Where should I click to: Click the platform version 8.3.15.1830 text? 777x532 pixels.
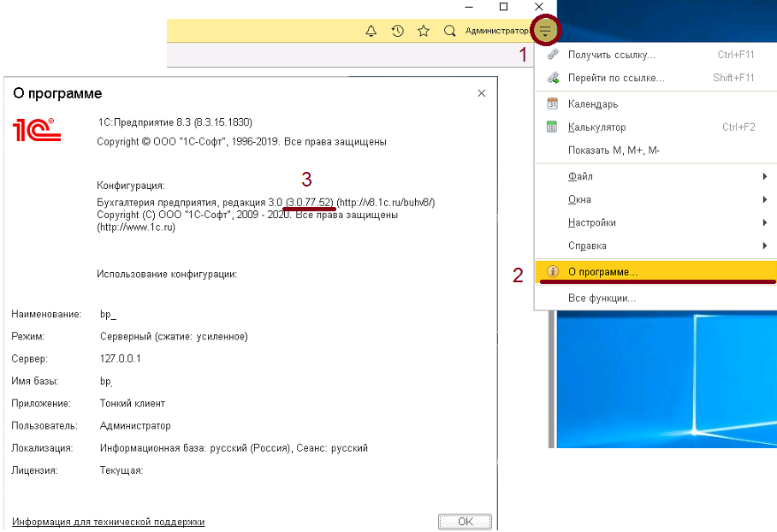click(x=223, y=122)
